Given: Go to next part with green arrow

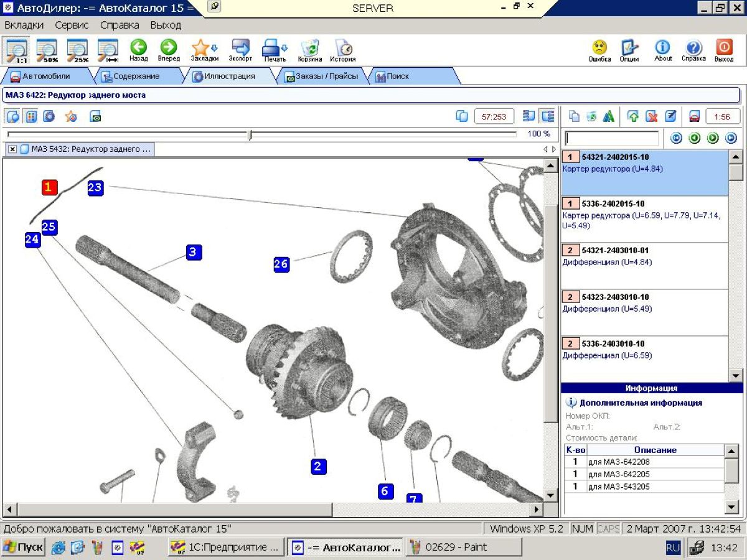Looking at the screenshot, I should pyautogui.click(x=713, y=138).
